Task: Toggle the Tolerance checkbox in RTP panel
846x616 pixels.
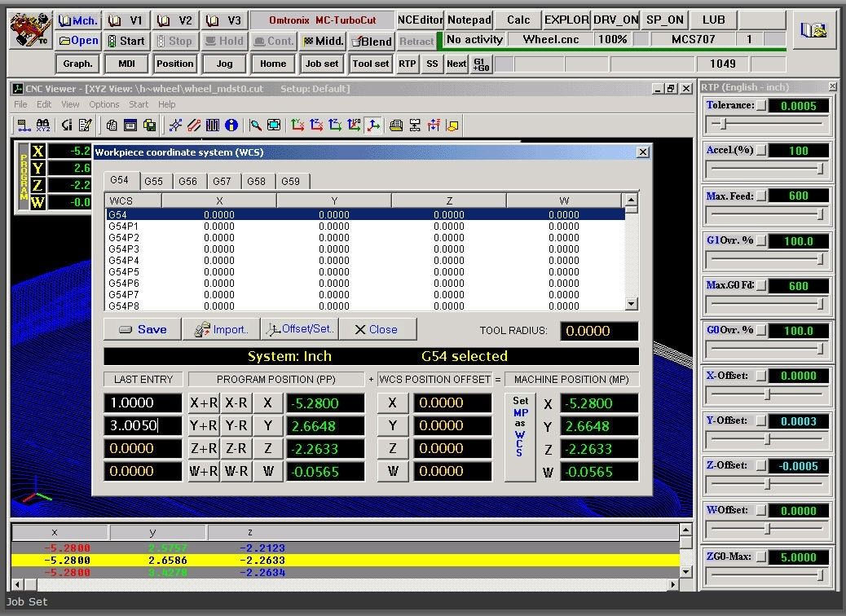Action: pyautogui.click(x=761, y=105)
